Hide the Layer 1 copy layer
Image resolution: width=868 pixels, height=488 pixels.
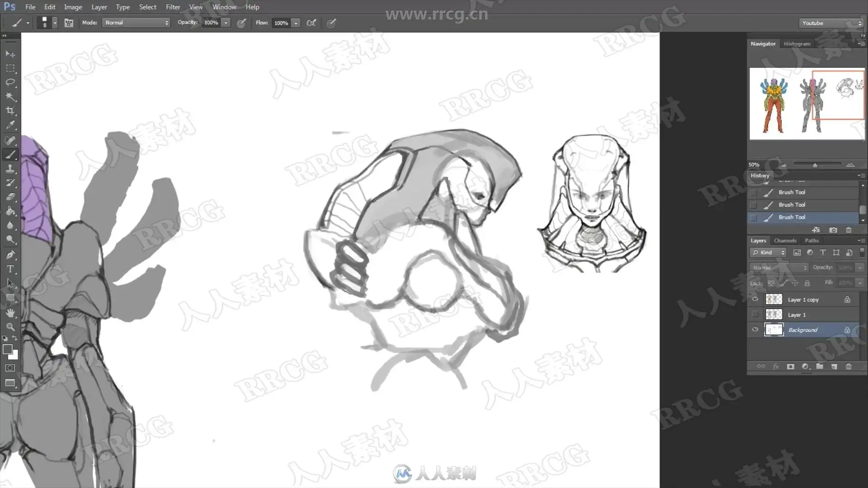click(755, 299)
